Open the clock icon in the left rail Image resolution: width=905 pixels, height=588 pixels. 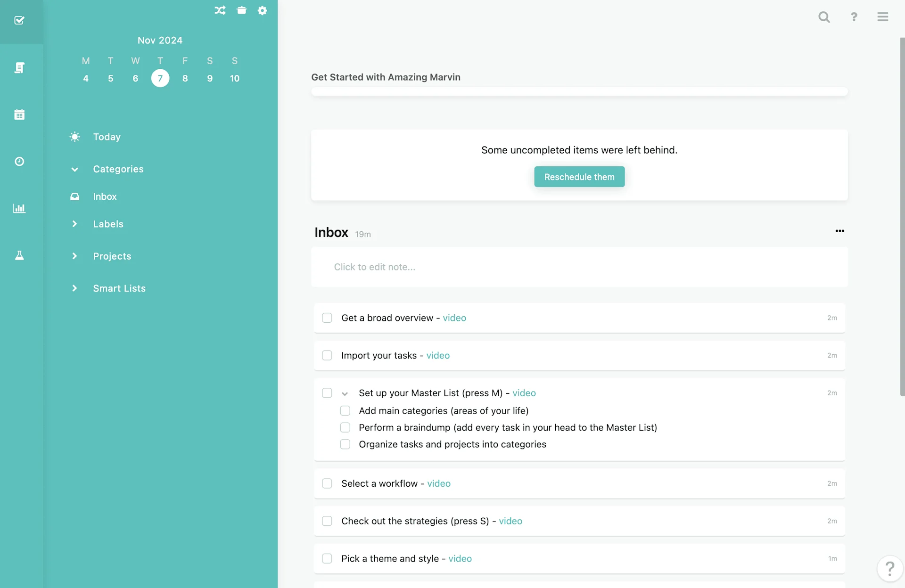pos(19,162)
